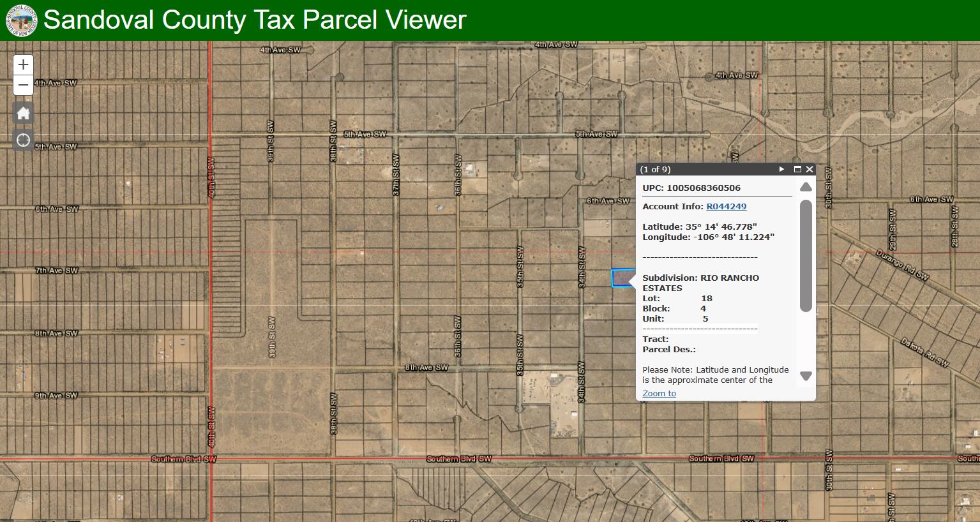This screenshot has width=980, height=522.
Task: Maximize the parcel info popup
Action: (x=797, y=169)
